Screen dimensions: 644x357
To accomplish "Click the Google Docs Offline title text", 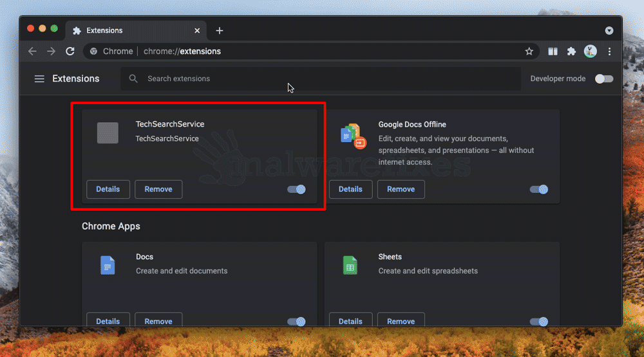I will 412,124.
